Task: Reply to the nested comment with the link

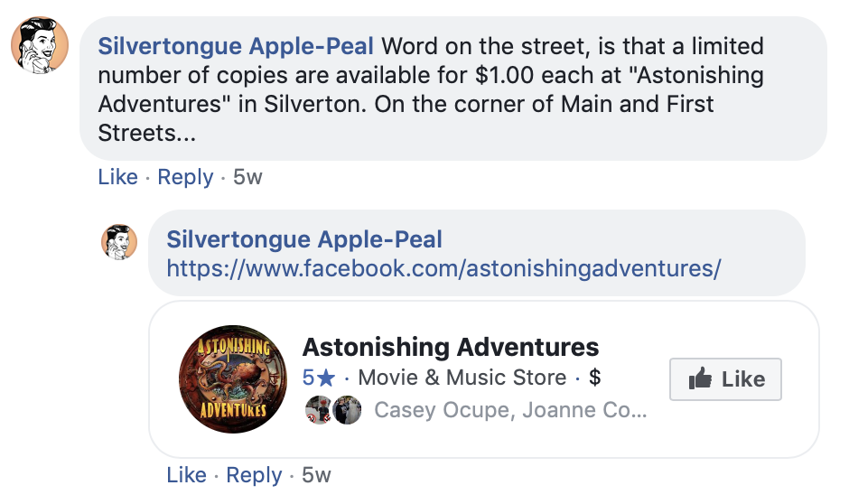Action: tap(254, 475)
